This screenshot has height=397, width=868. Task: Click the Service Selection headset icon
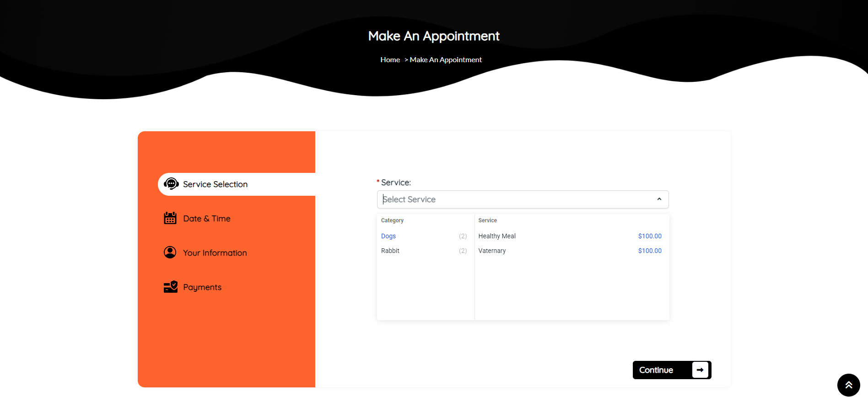(171, 184)
